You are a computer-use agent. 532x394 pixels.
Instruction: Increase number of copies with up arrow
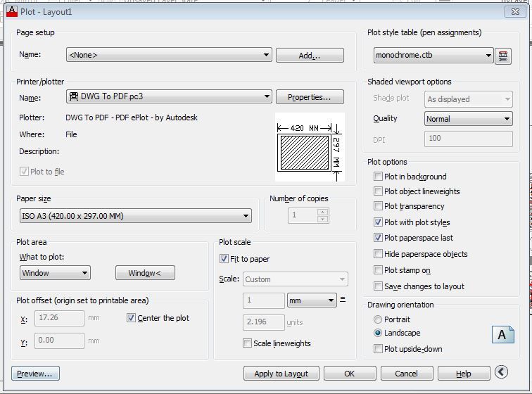point(323,212)
